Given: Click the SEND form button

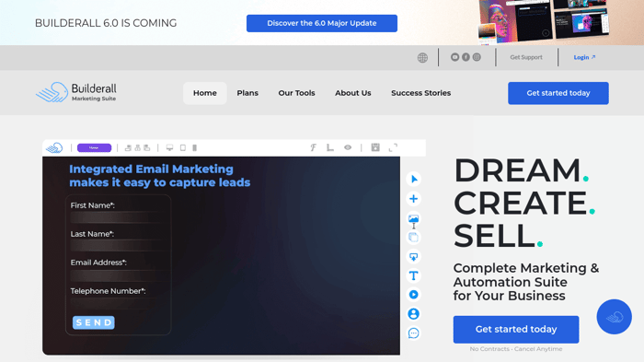Looking at the screenshot, I should (x=94, y=322).
